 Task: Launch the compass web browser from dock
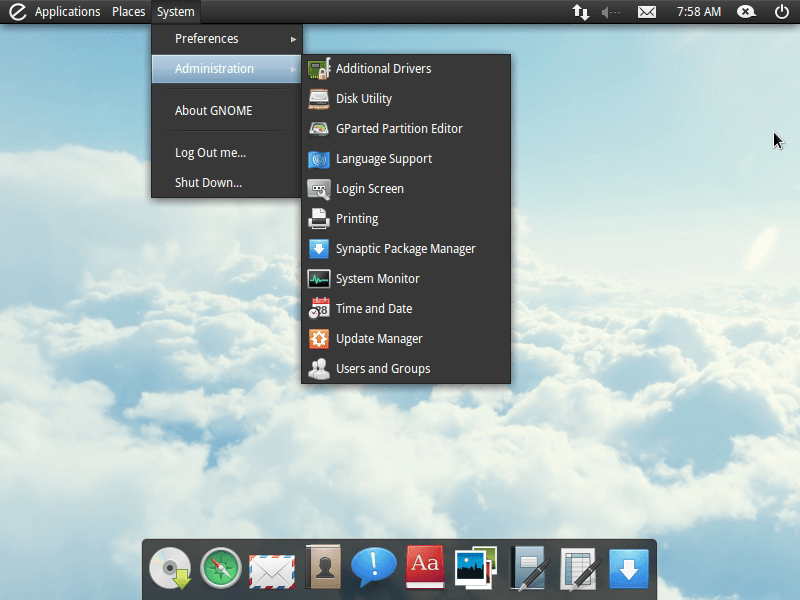[x=221, y=568]
